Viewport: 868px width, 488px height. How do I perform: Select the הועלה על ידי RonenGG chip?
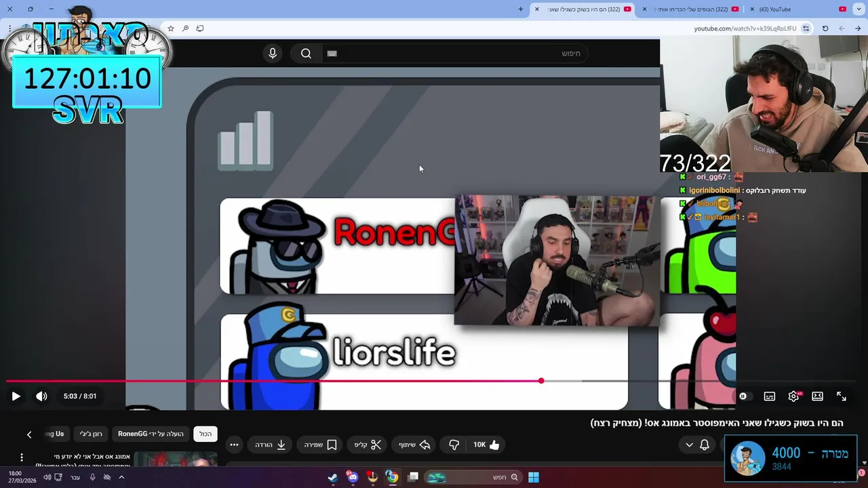click(151, 434)
